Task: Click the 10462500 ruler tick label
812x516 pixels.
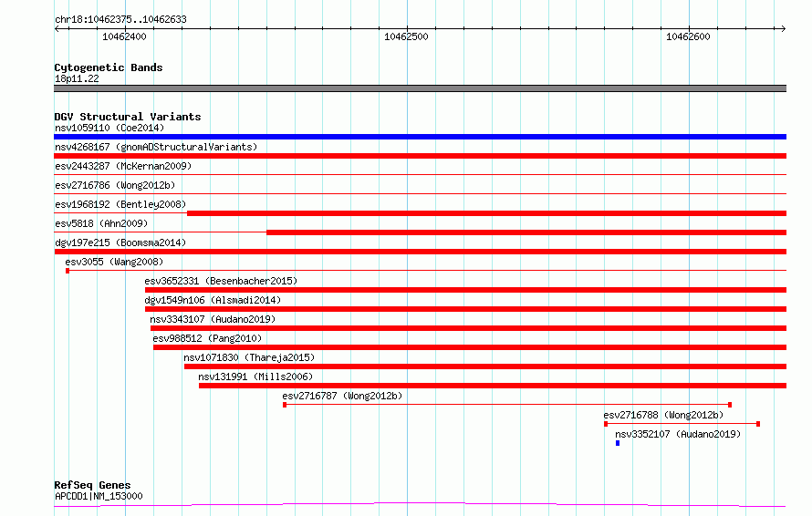Action: click(x=406, y=36)
